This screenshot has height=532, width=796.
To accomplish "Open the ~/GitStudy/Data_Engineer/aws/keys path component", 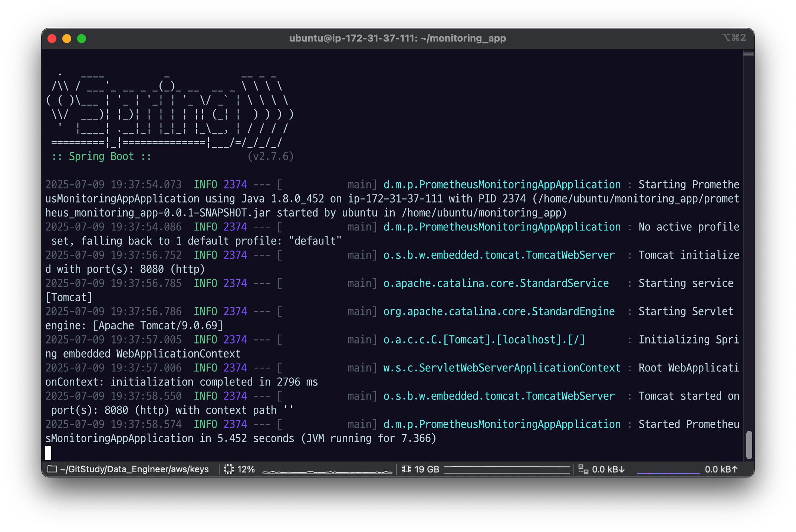I will coord(134,469).
